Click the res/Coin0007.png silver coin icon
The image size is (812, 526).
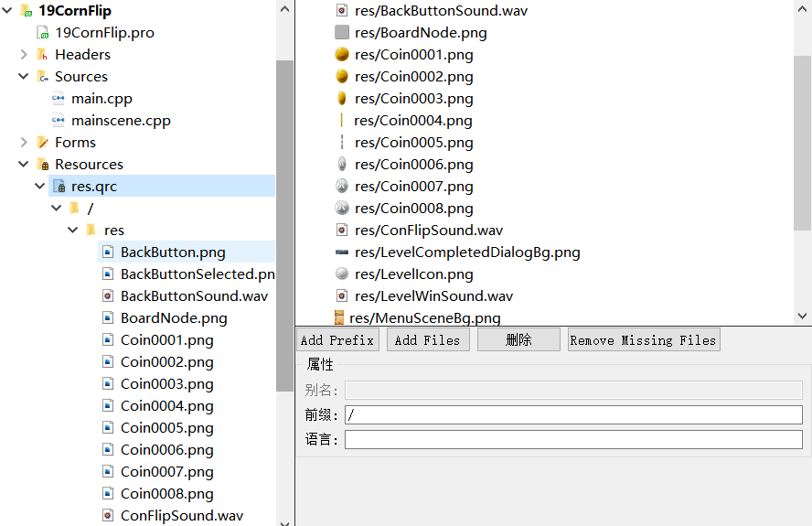(x=342, y=186)
